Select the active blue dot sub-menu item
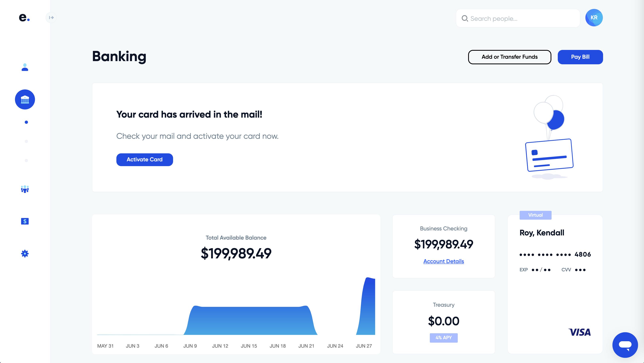This screenshot has width=644, height=363. pyautogui.click(x=26, y=122)
